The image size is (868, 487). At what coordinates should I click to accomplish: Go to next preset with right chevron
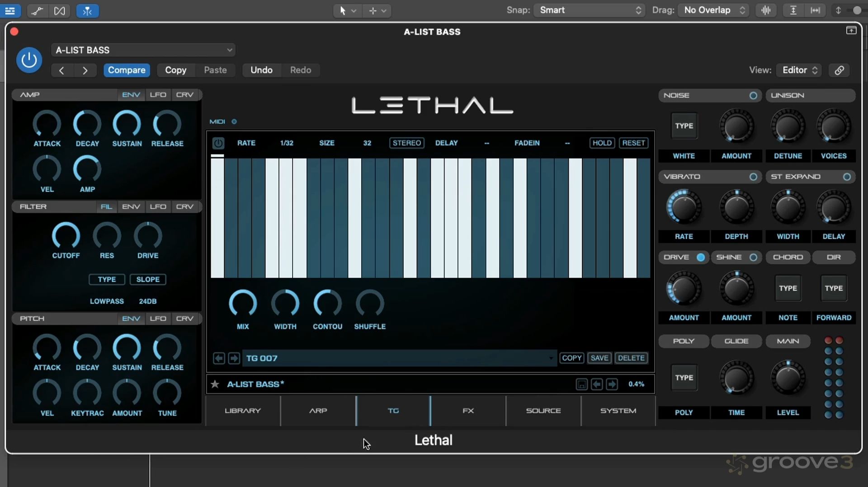pos(85,70)
